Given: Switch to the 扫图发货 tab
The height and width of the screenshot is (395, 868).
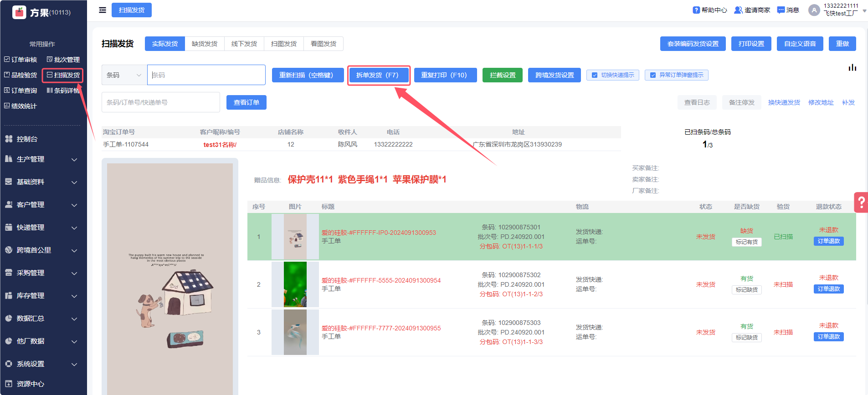Looking at the screenshot, I should [x=284, y=44].
